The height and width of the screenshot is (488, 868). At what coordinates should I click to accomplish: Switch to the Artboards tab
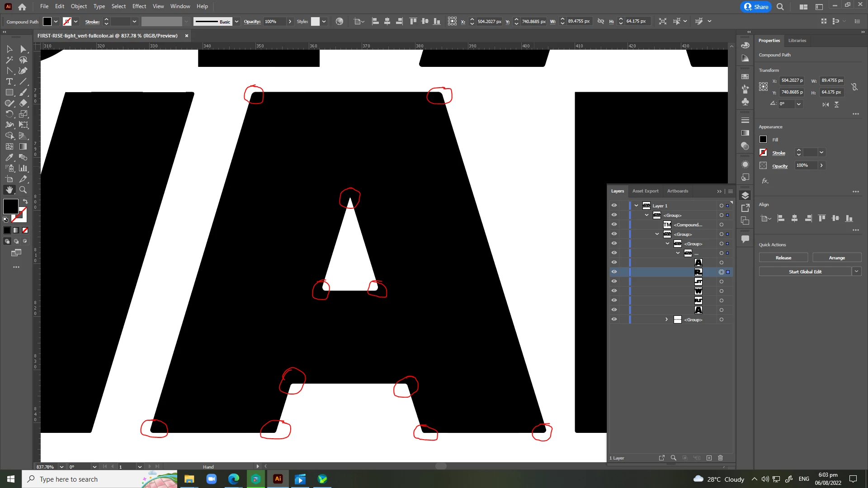click(x=677, y=191)
